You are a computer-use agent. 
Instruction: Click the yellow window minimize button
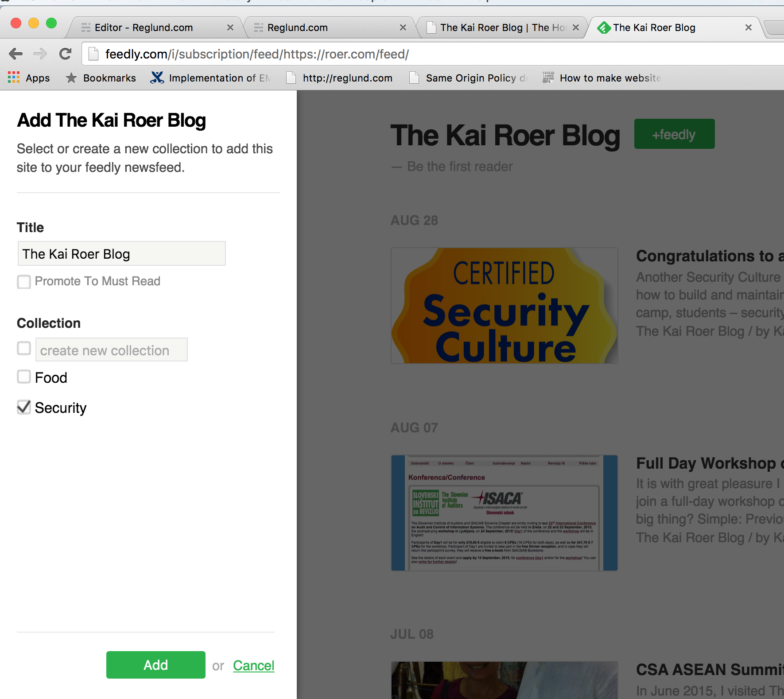click(34, 23)
